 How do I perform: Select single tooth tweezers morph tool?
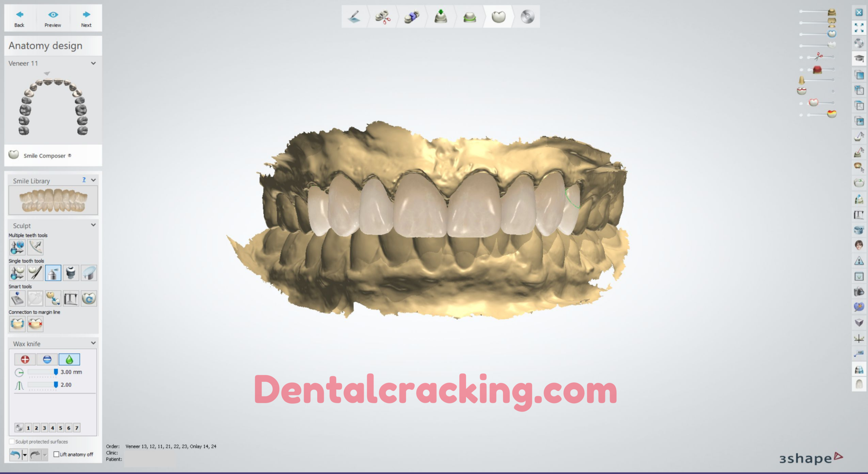pos(35,273)
